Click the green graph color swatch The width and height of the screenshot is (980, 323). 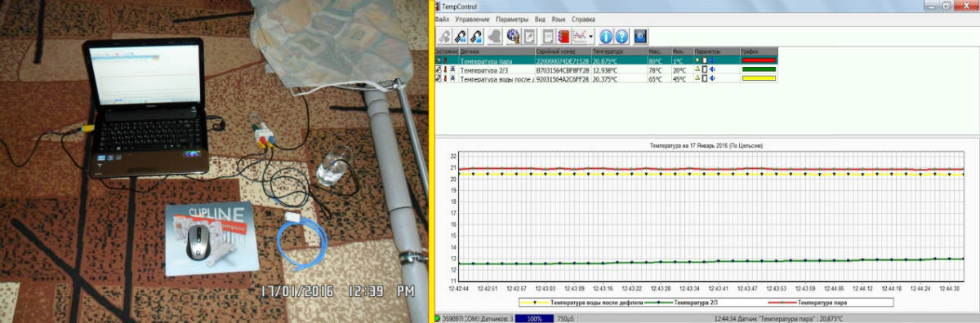(759, 69)
